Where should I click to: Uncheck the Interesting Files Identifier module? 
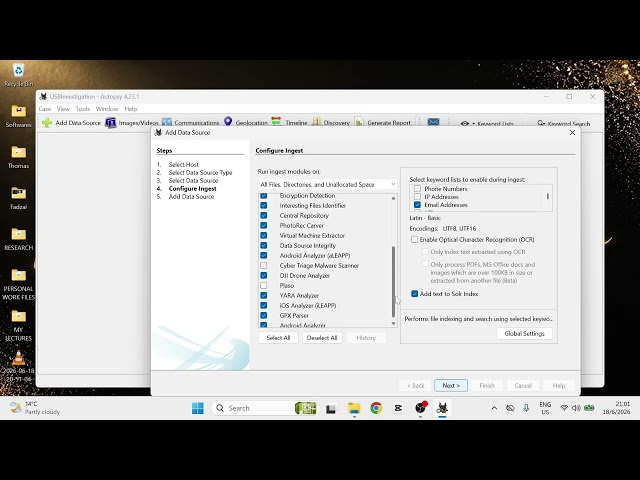click(264, 205)
